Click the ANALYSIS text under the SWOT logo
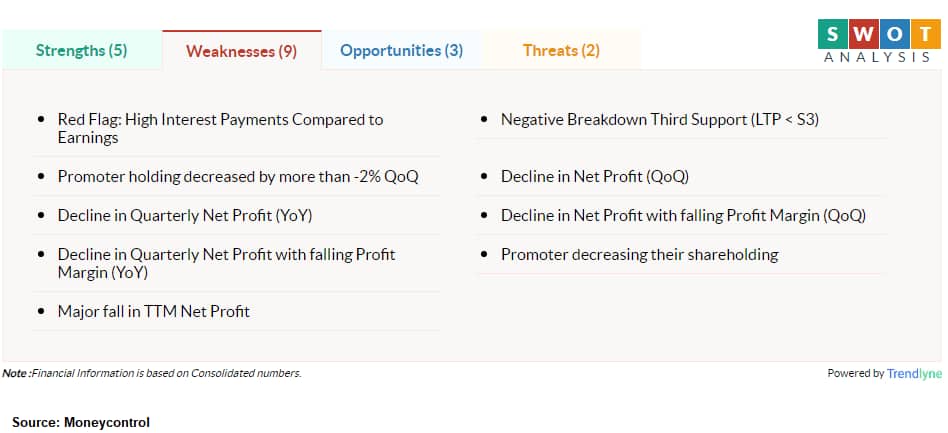This screenshot has height=433, width=948. pos(876,57)
